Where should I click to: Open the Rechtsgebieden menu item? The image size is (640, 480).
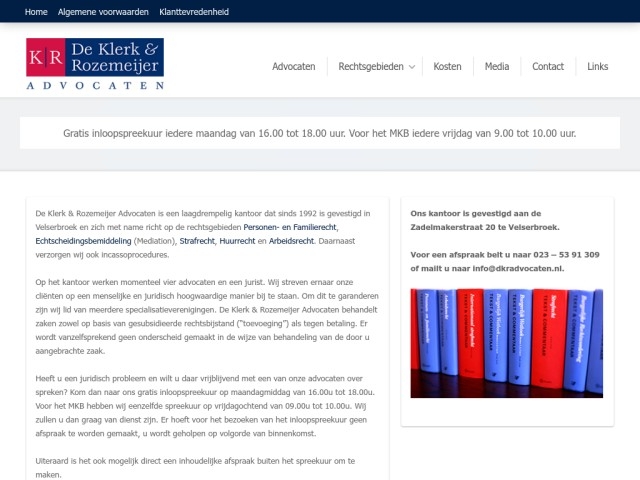pyautogui.click(x=369, y=67)
